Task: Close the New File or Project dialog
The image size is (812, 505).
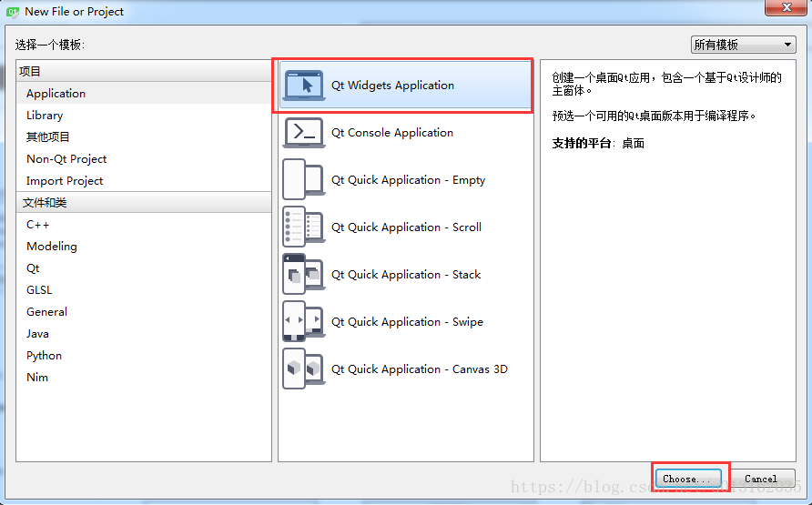Action: point(787,7)
